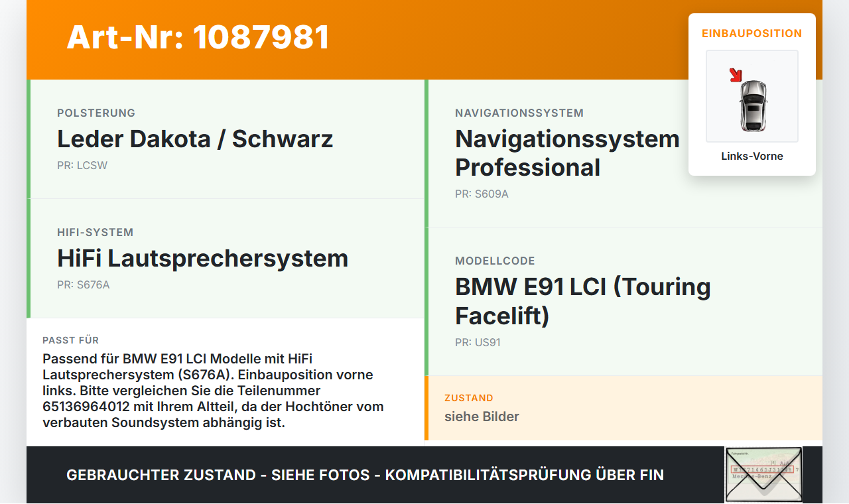The width and height of the screenshot is (849, 504).
Task: Click the MODELLCODE label
Action: coord(495,261)
